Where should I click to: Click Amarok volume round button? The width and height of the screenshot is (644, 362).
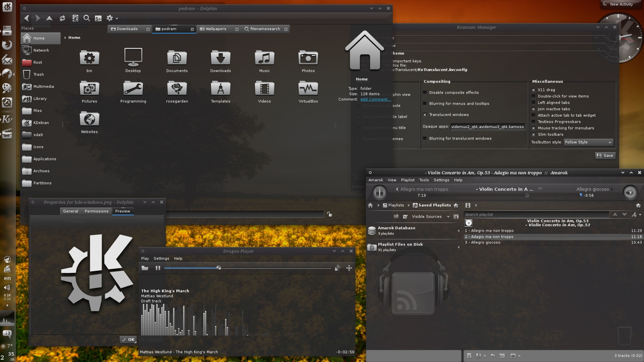coord(630,192)
